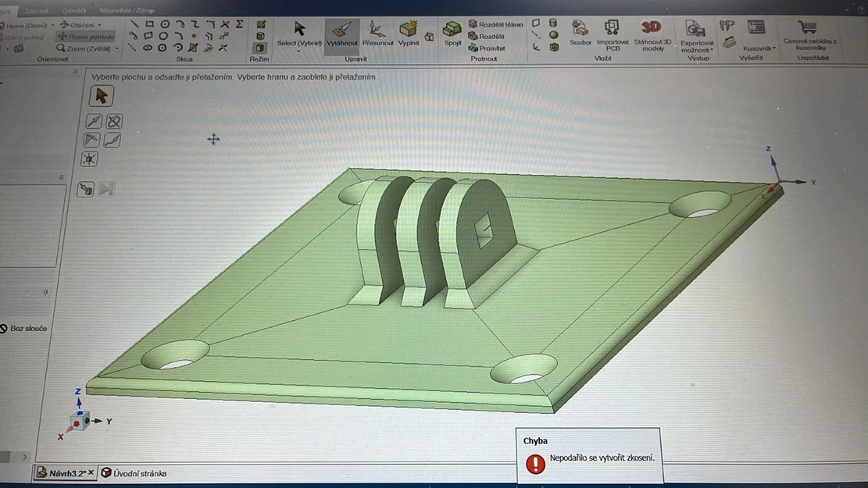Click Otáčení rotate view
The image size is (868, 488).
coord(77,25)
